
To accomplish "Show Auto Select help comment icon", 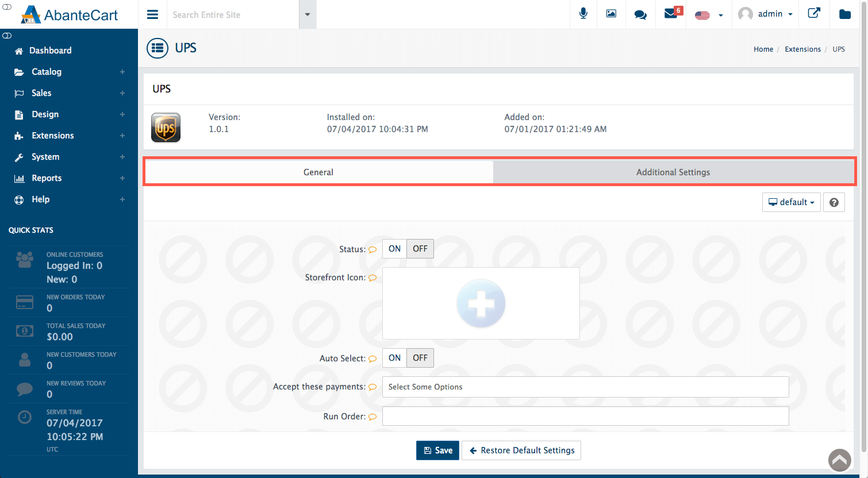I will point(372,359).
